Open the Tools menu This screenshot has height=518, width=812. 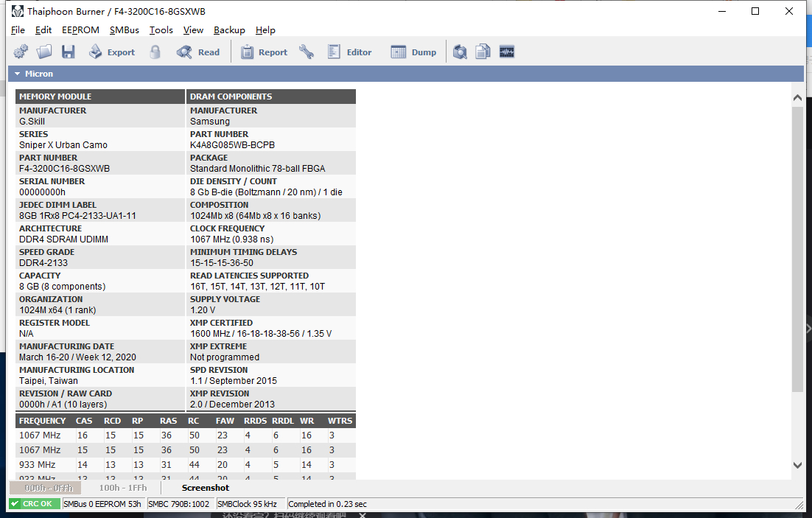point(161,30)
